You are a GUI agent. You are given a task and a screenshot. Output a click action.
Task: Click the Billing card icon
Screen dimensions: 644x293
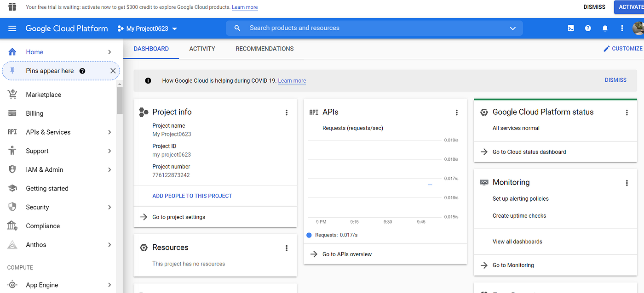click(12, 113)
